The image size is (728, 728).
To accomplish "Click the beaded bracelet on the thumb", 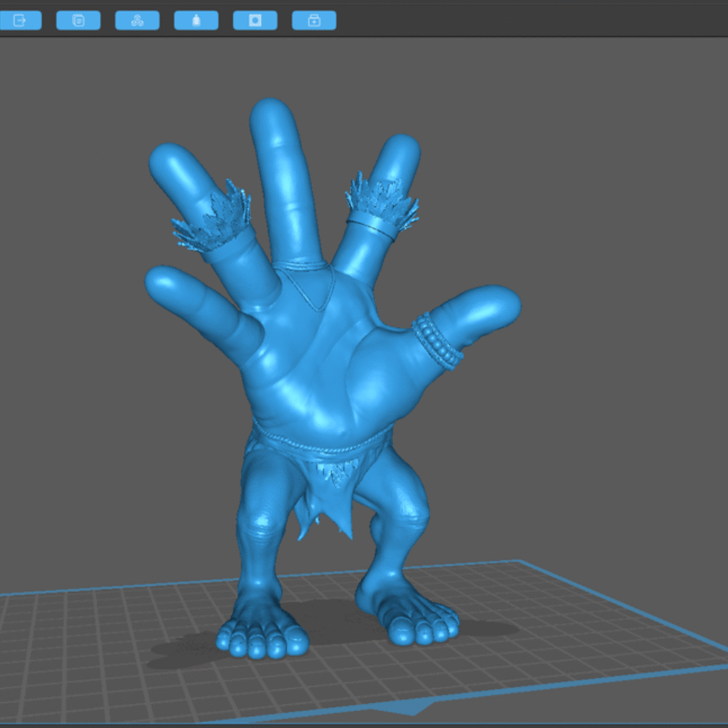I will [437, 341].
